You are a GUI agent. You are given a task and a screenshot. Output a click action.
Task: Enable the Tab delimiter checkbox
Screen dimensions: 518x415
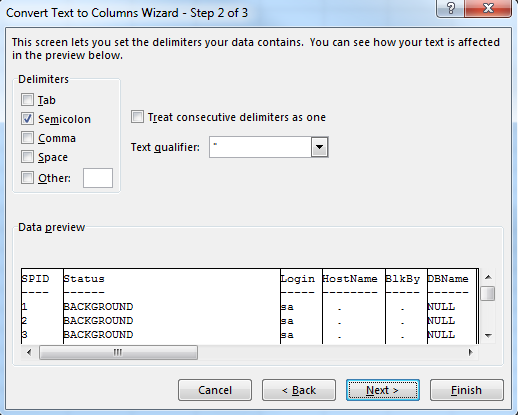[27, 100]
